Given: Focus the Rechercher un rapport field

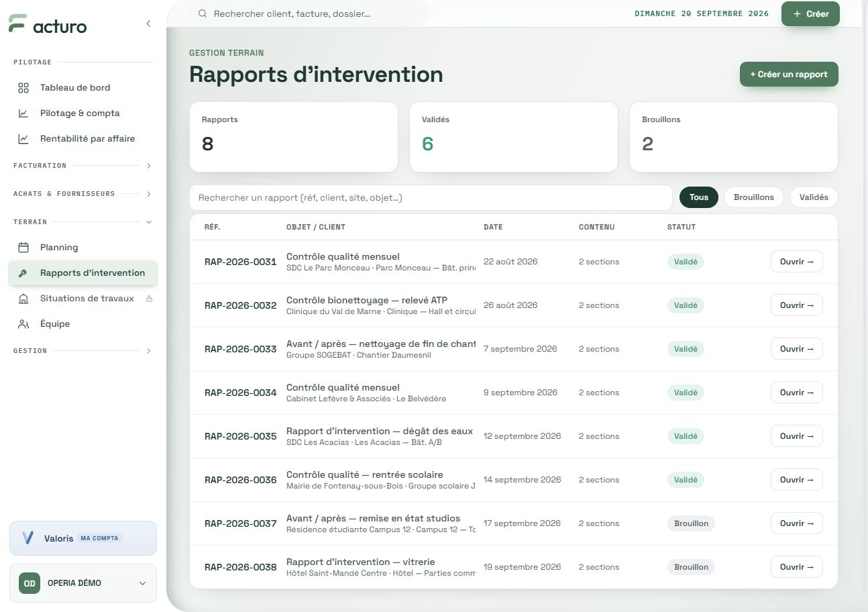Looking at the screenshot, I should (431, 198).
